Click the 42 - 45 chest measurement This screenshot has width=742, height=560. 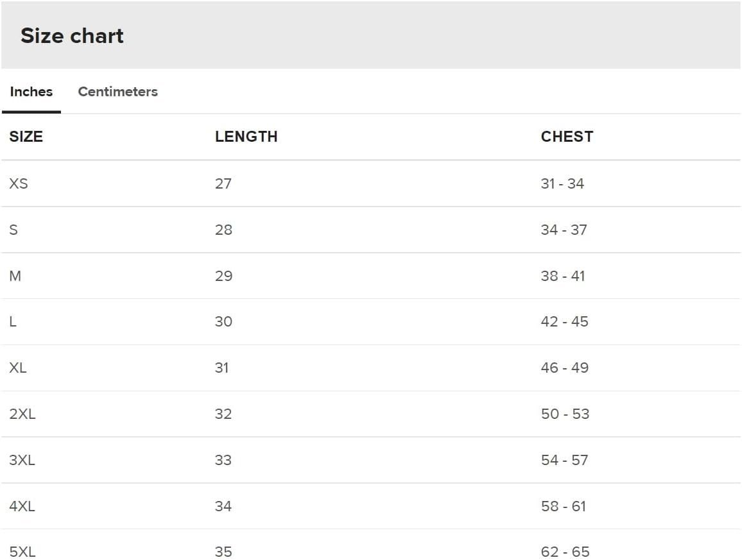pyautogui.click(x=565, y=321)
